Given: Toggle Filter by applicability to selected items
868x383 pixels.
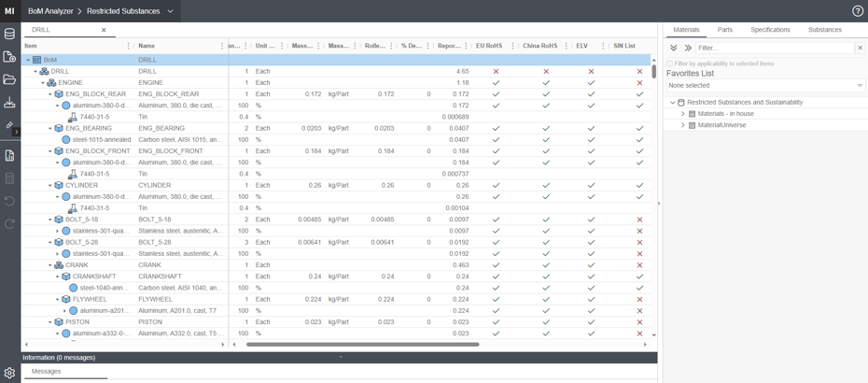Looking at the screenshot, I should coord(669,64).
